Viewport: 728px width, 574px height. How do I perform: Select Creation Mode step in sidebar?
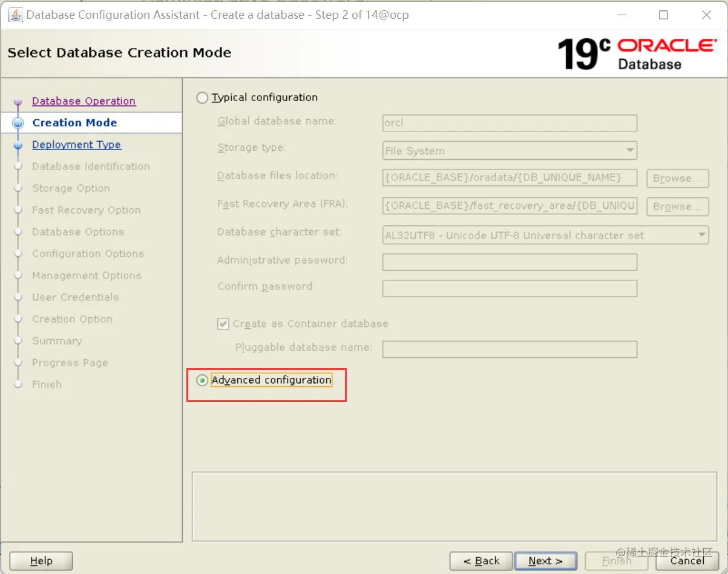point(74,123)
